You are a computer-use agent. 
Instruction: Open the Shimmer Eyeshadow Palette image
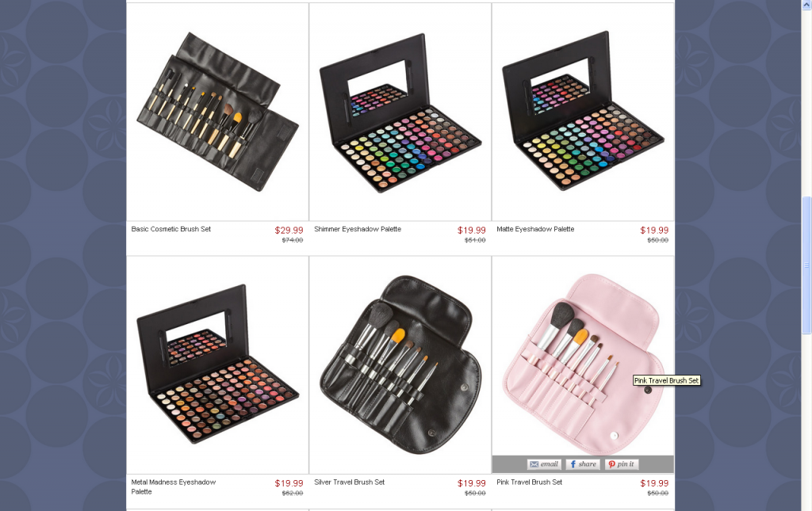pyautogui.click(x=400, y=112)
